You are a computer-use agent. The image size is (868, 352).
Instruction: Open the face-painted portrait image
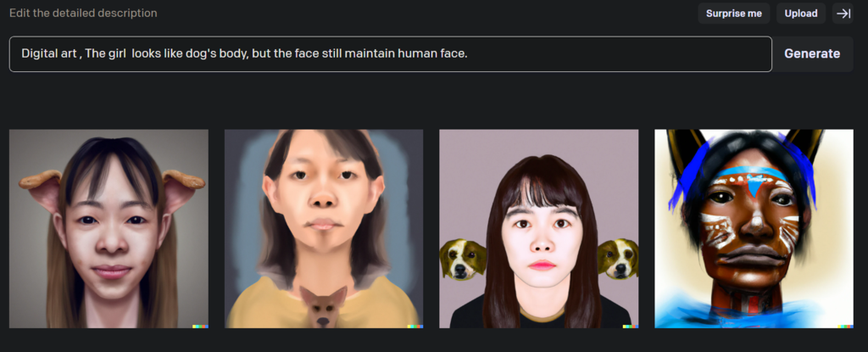tap(754, 228)
